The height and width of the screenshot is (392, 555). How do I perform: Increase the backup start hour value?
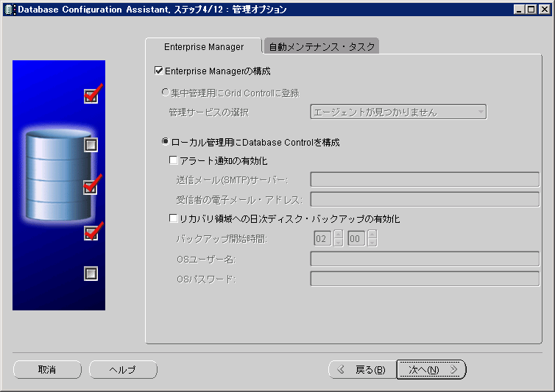[x=339, y=234]
